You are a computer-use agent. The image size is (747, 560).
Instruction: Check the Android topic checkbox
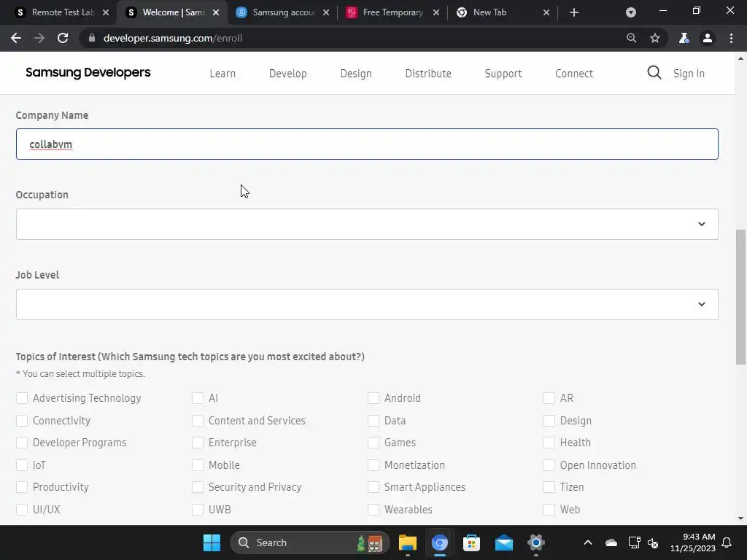[x=373, y=398]
